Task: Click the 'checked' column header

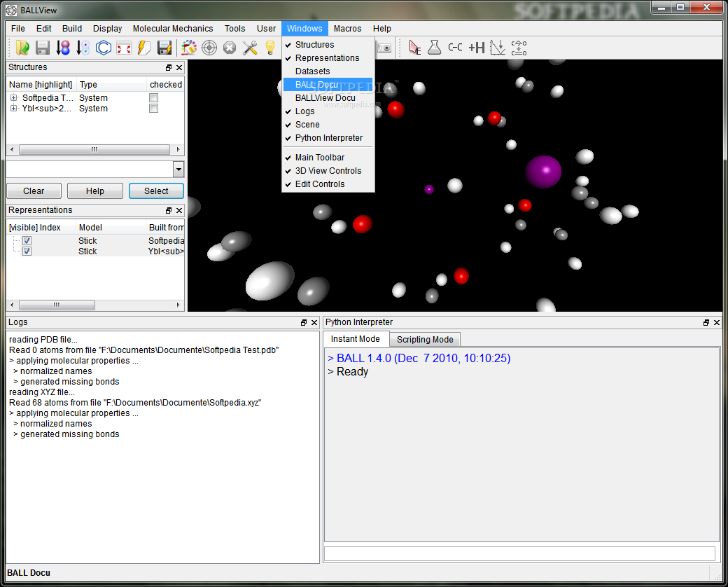Action: pos(166,85)
